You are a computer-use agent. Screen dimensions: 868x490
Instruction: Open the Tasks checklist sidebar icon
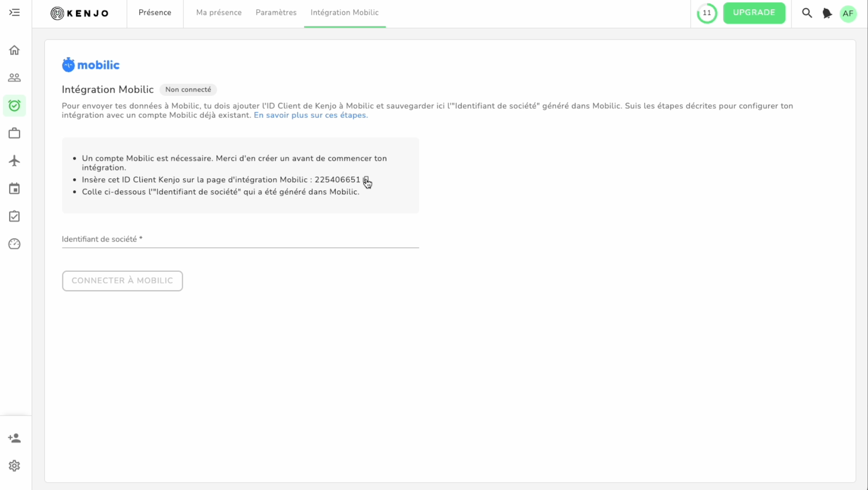15,216
